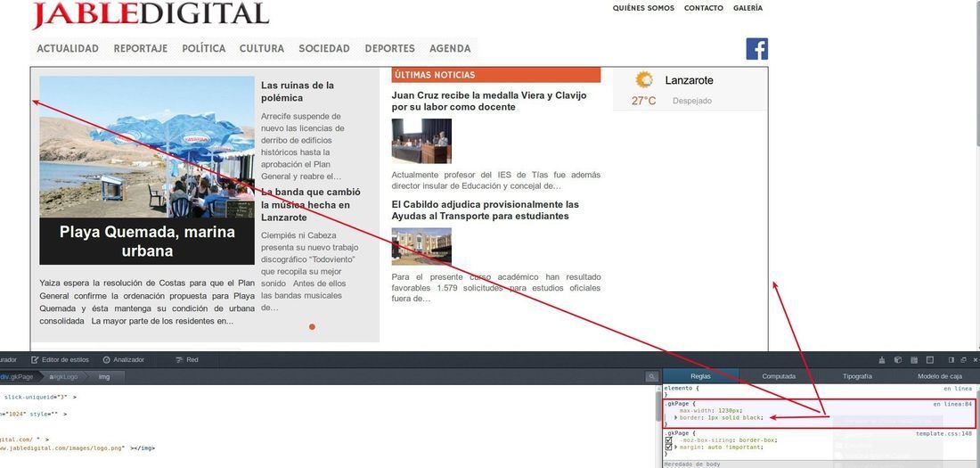Viewport: 980px width, 468px height.
Task: Open the POLÍTICA section
Action: pos(204,49)
